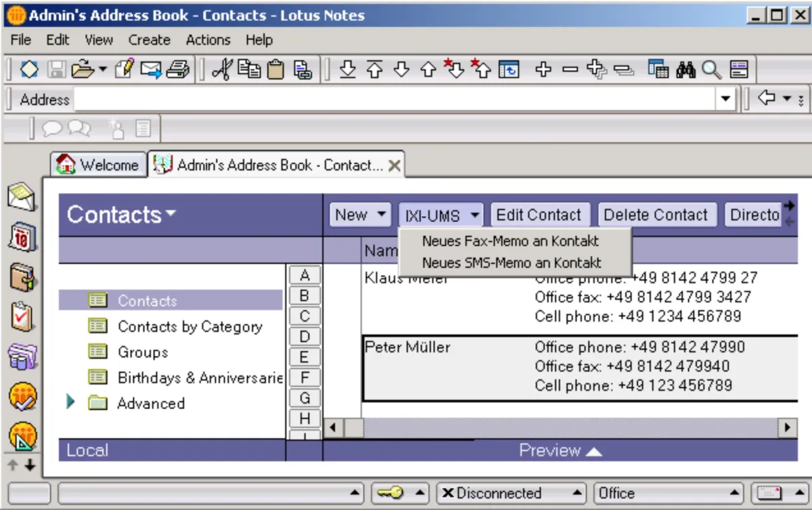The height and width of the screenshot is (510, 812).
Task: Open the IXI-UMS dropdown menu
Action: (441, 215)
